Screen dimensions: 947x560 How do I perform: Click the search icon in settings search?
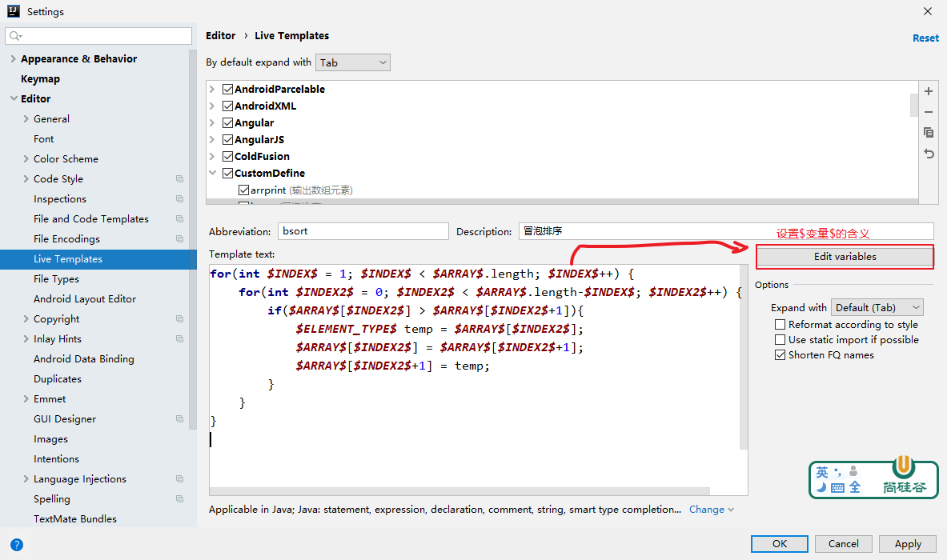[16, 37]
